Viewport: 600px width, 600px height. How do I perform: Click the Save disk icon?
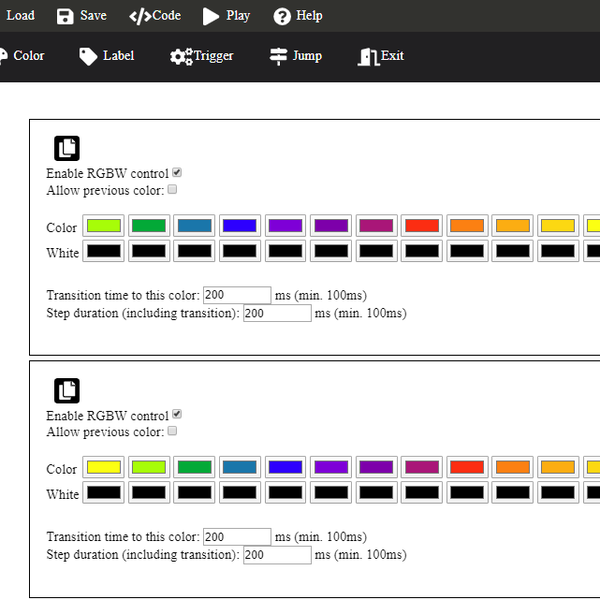[65, 16]
